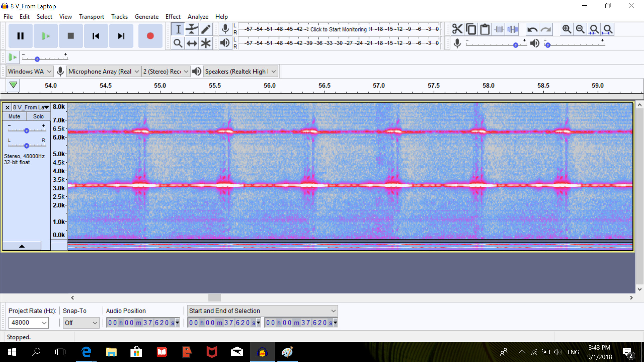Close the track with its X button
Screen dimensions: 644x362
(x=7, y=107)
